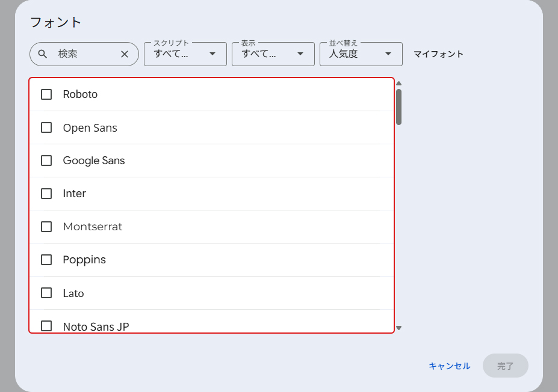Check the Google Sans checkbox
This screenshot has height=392, width=558.
46,161
